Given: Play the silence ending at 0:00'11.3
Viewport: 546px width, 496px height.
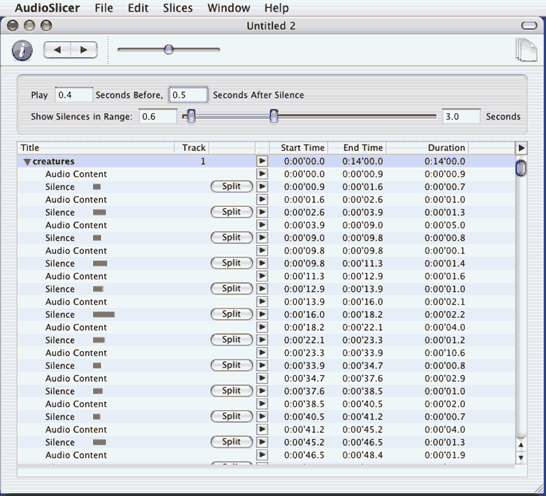Looking at the screenshot, I should point(262,263).
